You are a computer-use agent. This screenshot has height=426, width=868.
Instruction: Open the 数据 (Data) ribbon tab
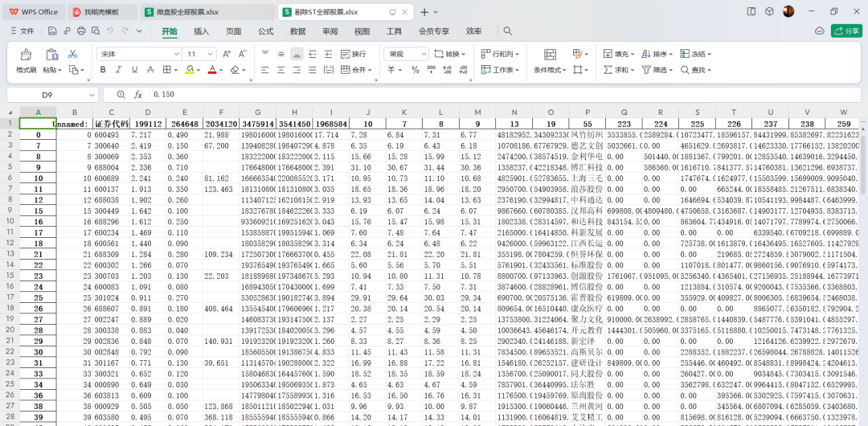click(297, 31)
